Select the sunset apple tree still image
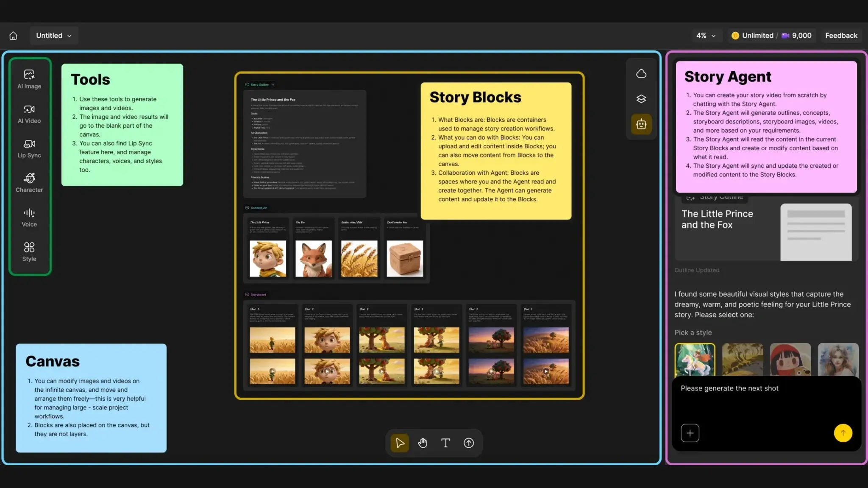This screenshot has height=488, width=868. pyautogui.click(x=491, y=340)
